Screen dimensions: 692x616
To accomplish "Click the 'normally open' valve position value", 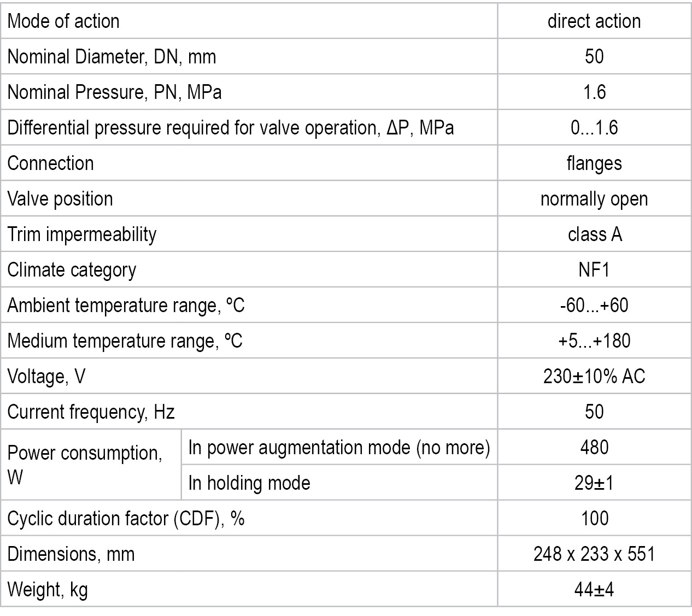I will [x=594, y=199].
